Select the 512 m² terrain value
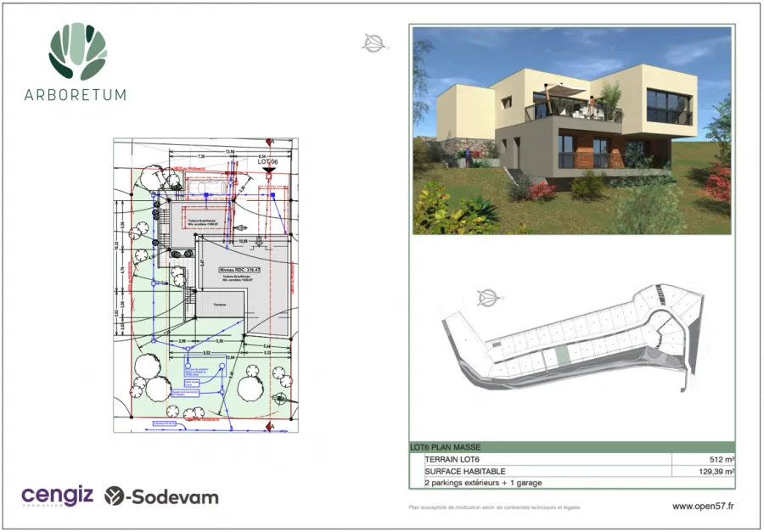 tap(722, 459)
